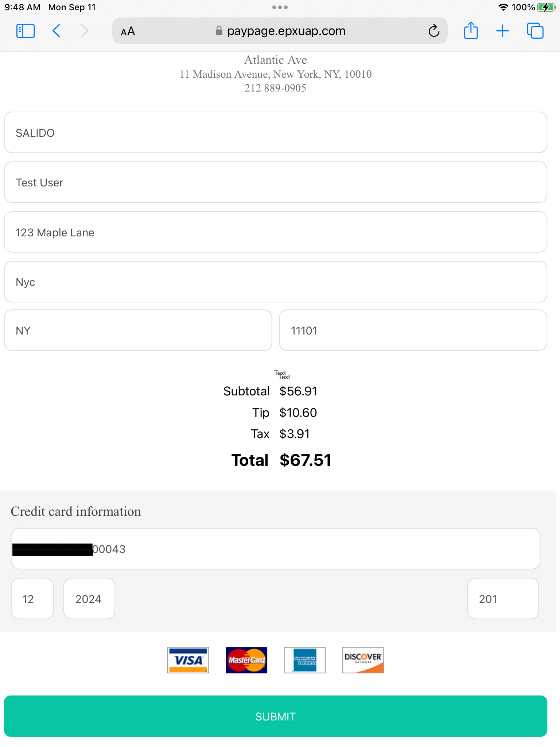Open the expiration year field showing 2024

pyautogui.click(x=89, y=599)
